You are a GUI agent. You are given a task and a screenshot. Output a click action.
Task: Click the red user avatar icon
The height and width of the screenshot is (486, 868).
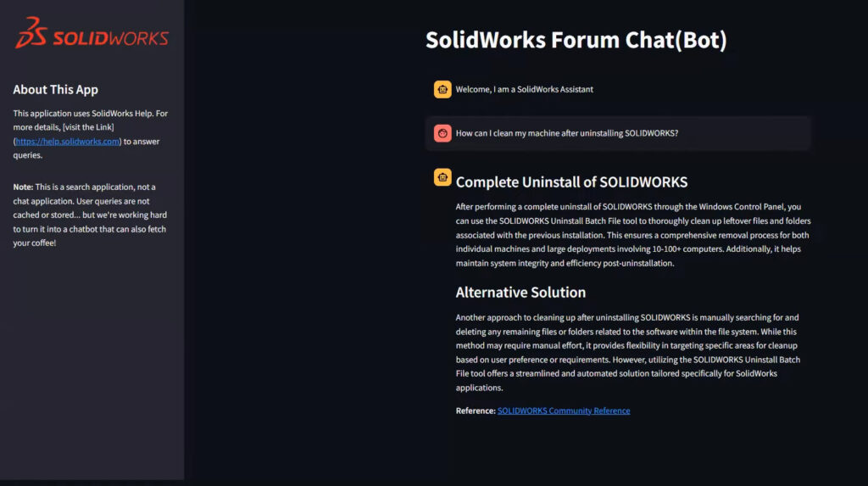tap(442, 133)
